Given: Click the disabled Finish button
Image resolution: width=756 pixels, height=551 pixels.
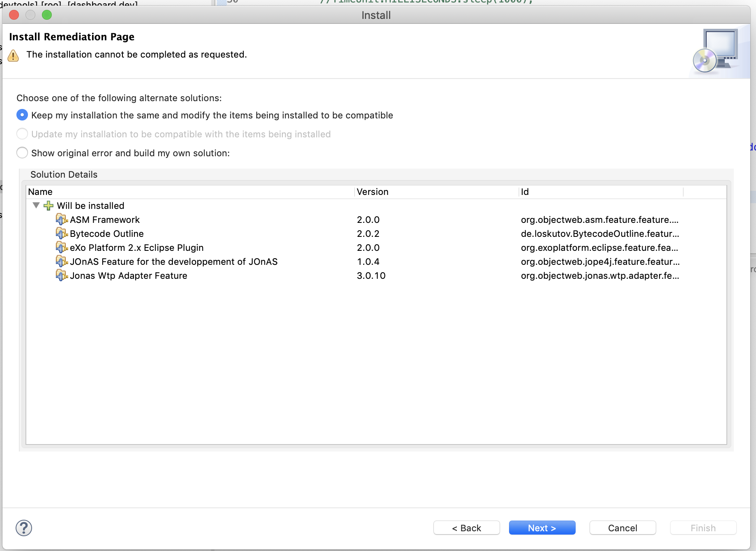Looking at the screenshot, I should coord(703,528).
